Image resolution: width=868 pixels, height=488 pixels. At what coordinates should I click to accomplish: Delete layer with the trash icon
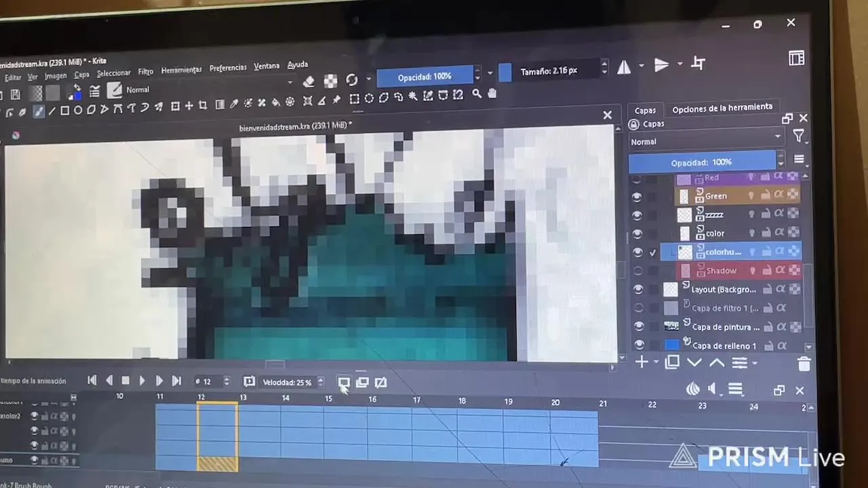pos(804,364)
